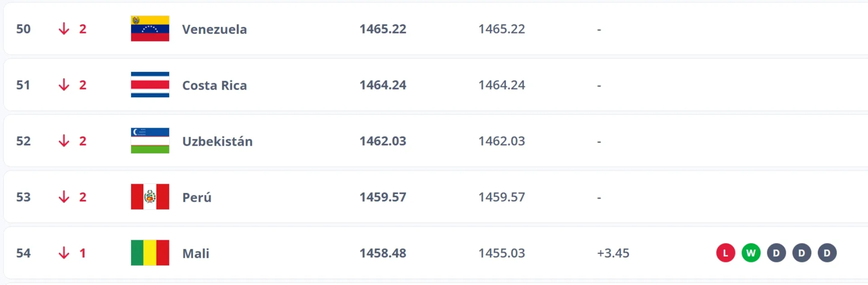Click the rightmost D draw badge

(x=827, y=253)
